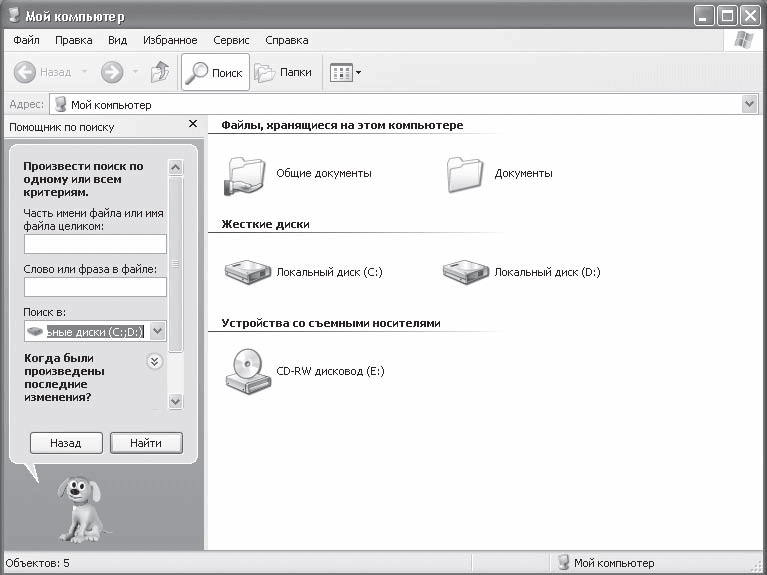Click the Назад button in search panel
This screenshot has height=575, width=767.
pos(66,443)
